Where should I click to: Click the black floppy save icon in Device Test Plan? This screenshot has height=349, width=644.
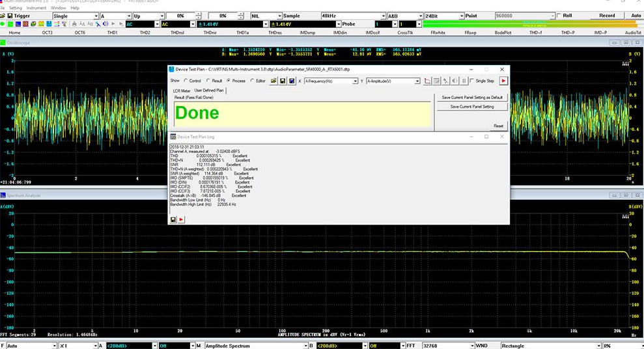click(x=283, y=81)
